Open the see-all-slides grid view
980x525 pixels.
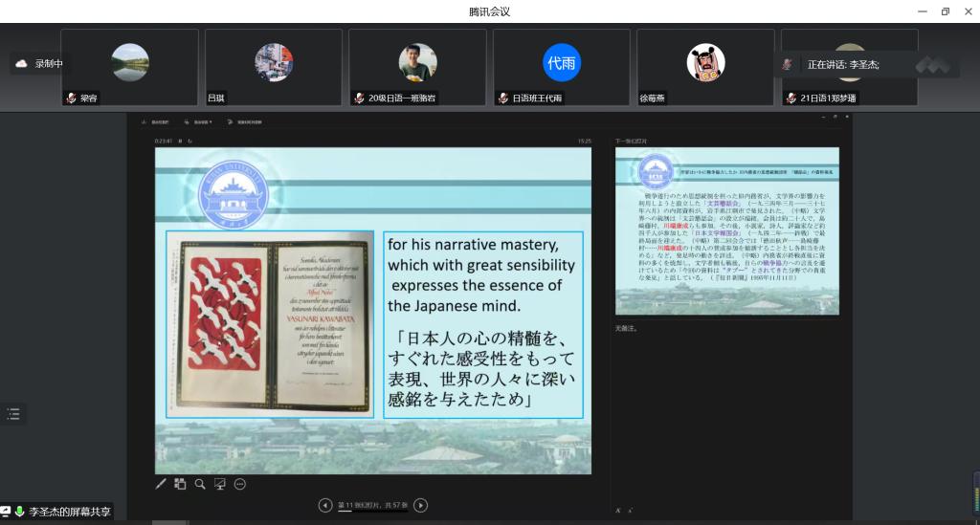180,484
